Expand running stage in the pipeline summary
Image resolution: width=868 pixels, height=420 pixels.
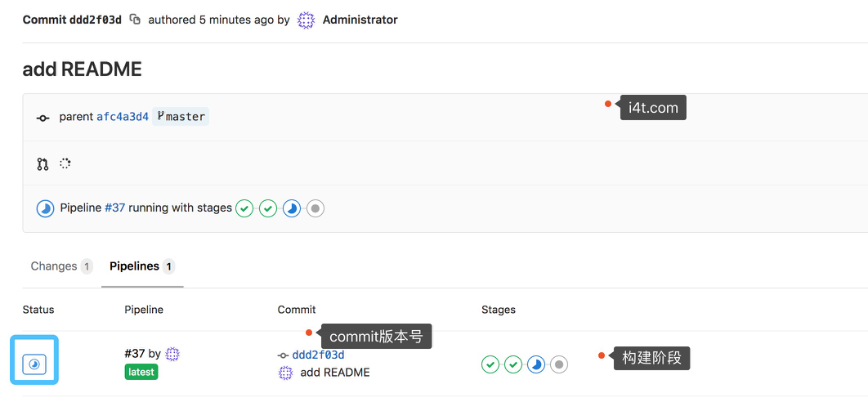coord(292,208)
